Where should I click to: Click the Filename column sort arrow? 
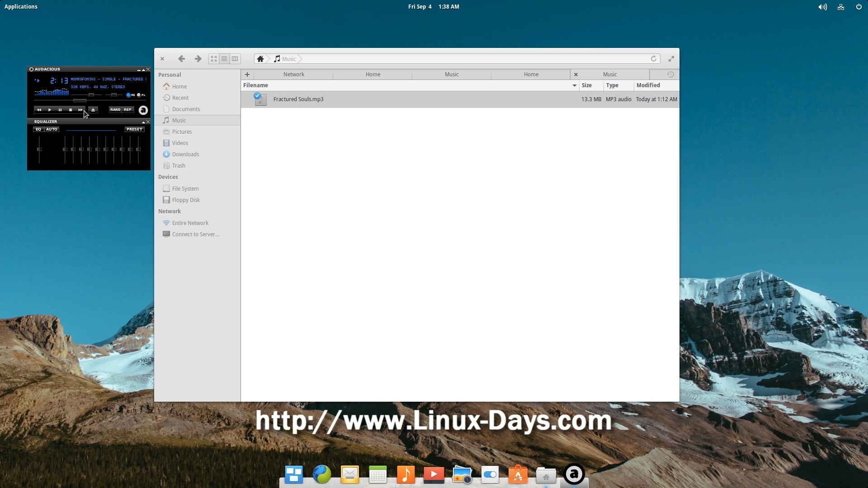pyautogui.click(x=575, y=85)
